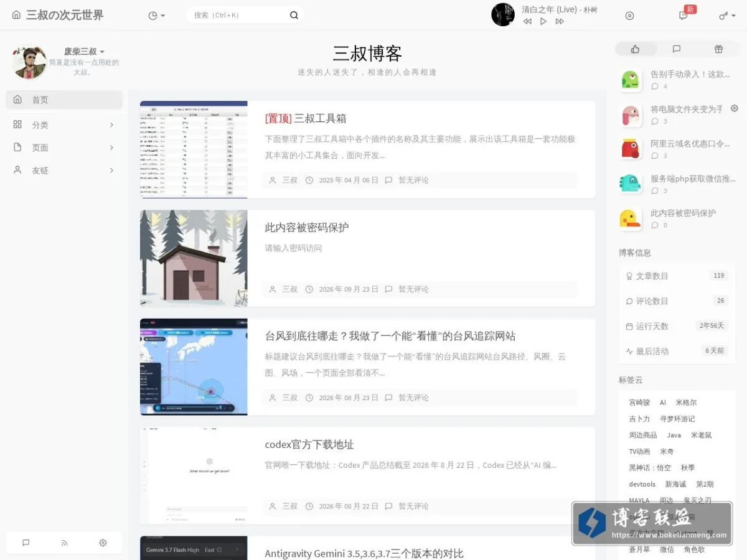
Task: Click the yellow duck avatar icon
Action: pos(631,218)
